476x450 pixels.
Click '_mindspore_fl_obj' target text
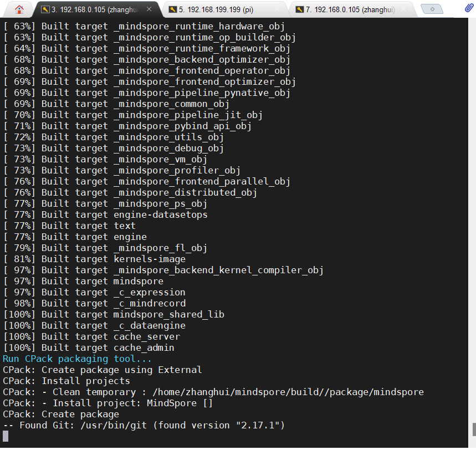point(161,248)
